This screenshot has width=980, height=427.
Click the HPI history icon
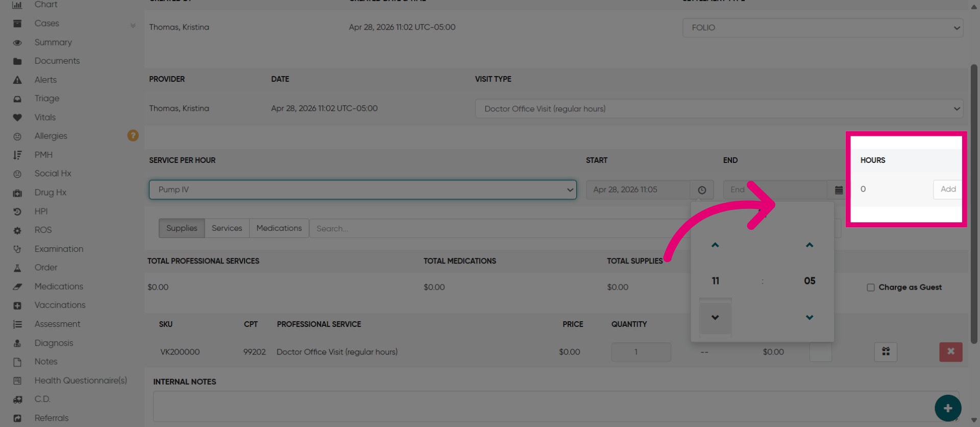pos(17,211)
